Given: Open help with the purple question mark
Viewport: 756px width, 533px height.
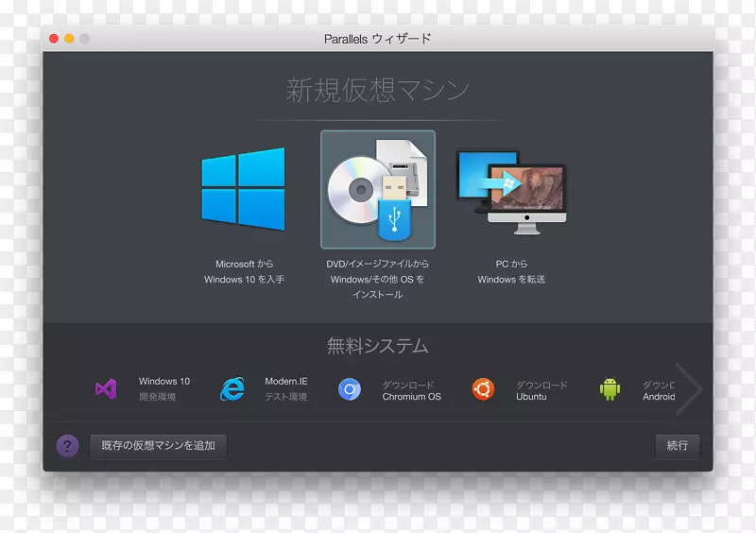Looking at the screenshot, I should [x=67, y=446].
